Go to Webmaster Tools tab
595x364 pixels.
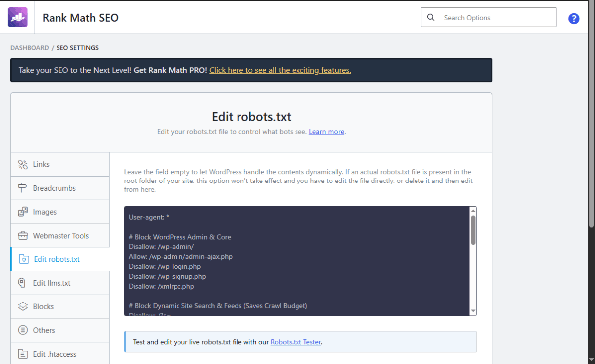click(x=60, y=236)
